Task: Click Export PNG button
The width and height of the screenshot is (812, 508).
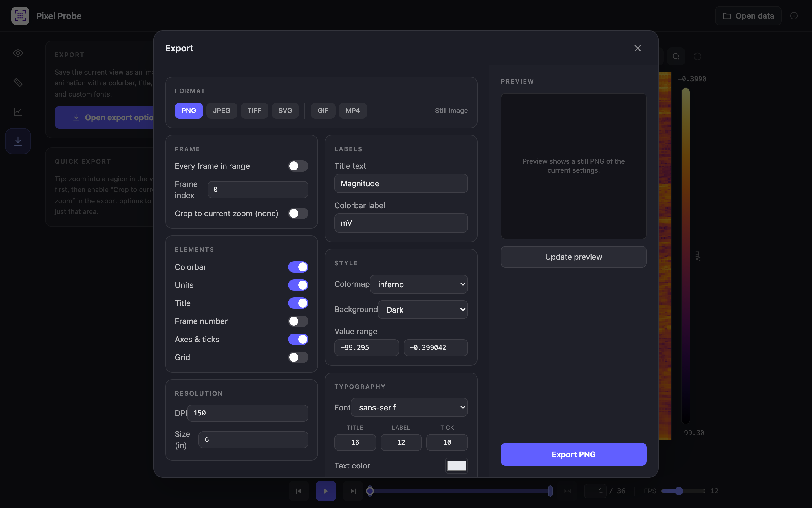Action: pyautogui.click(x=573, y=454)
